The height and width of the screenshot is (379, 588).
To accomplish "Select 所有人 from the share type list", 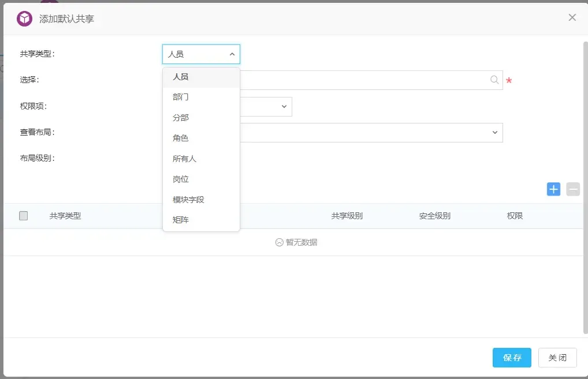I will (x=181, y=158).
